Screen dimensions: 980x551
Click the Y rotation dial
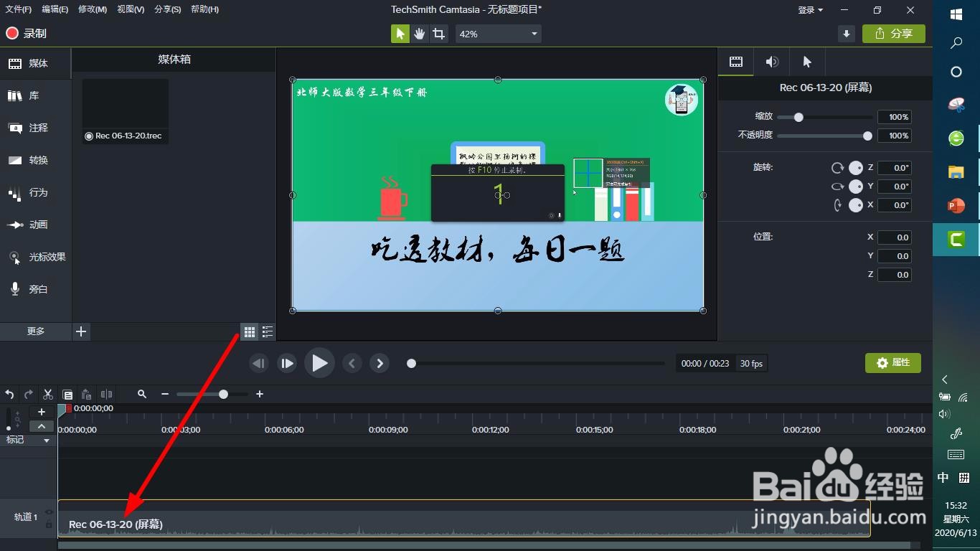(855, 186)
